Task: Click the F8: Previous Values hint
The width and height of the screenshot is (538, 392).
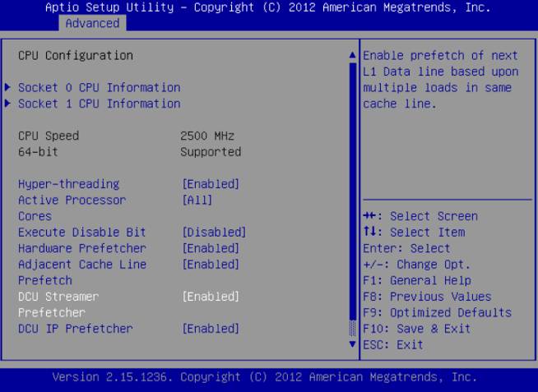Action: click(x=427, y=297)
